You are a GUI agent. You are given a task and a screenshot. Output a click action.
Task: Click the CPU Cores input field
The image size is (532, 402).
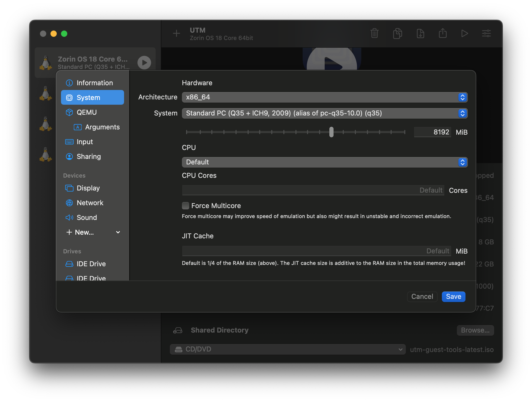(313, 190)
